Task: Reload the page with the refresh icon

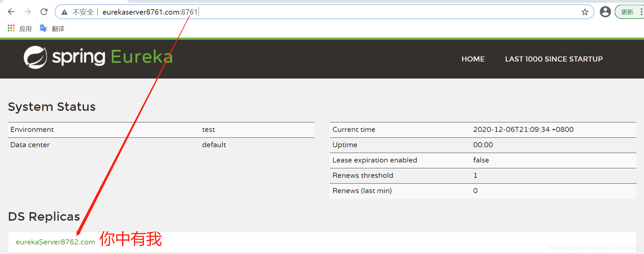Action: click(44, 12)
